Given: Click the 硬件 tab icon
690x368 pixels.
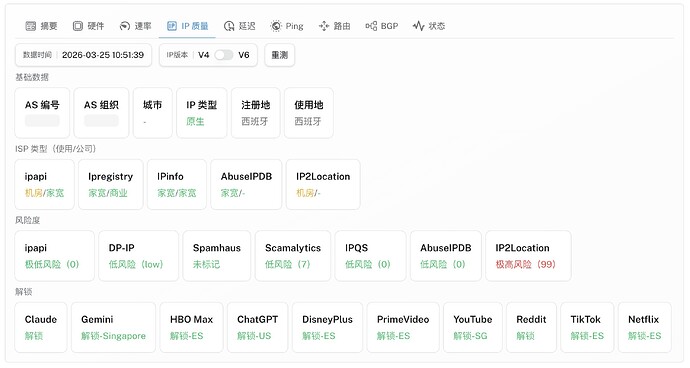Looking at the screenshot, I should pyautogui.click(x=77, y=26).
